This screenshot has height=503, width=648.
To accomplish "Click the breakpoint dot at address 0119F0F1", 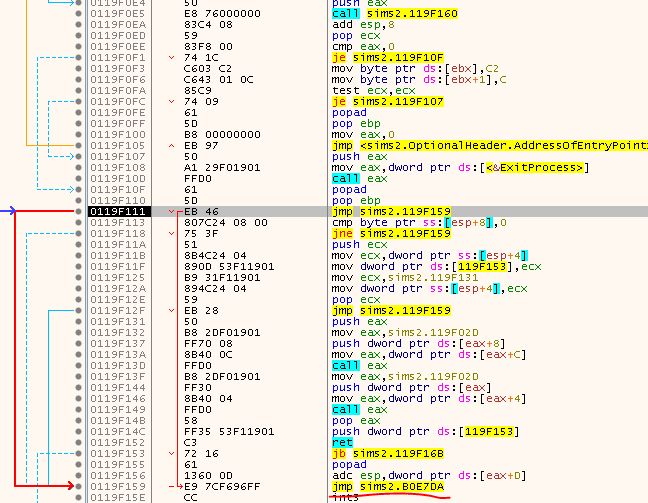I will (79, 58).
